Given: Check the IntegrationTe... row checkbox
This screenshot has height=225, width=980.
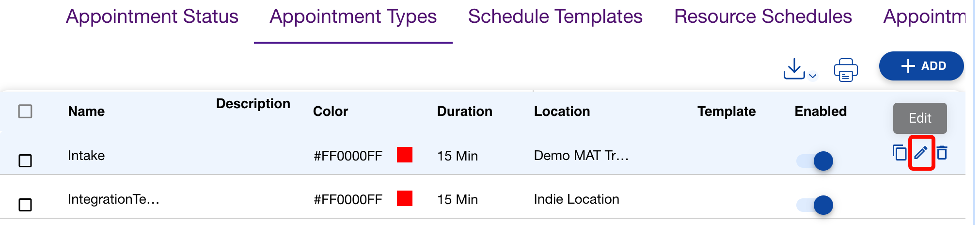Looking at the screenshot, I should 25,205.
